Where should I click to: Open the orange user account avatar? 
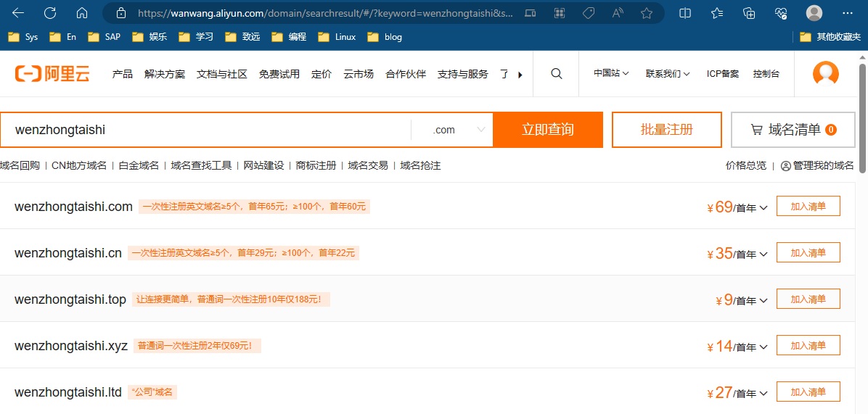click(x=825, y=73)
